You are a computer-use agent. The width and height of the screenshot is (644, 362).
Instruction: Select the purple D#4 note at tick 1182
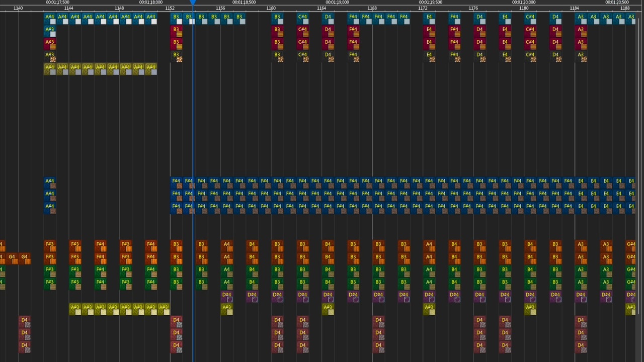coord(555,297)
